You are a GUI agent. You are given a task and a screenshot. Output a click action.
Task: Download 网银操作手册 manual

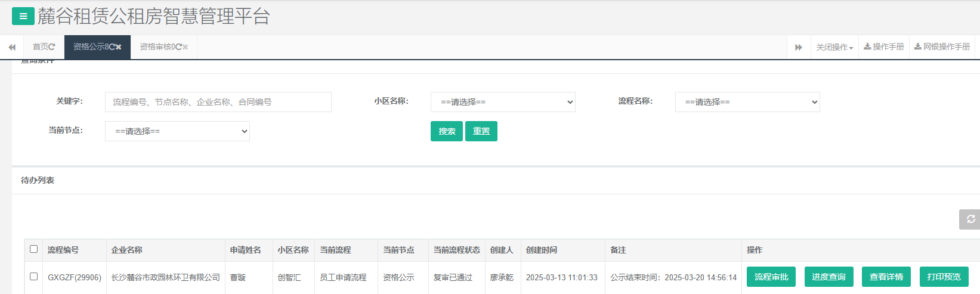[942, 47]
